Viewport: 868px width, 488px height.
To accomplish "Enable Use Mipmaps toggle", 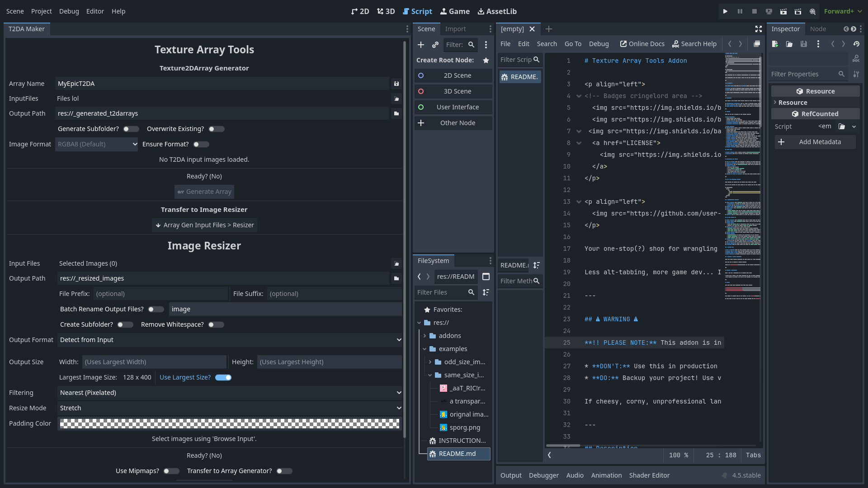I will tap(171, 471).
